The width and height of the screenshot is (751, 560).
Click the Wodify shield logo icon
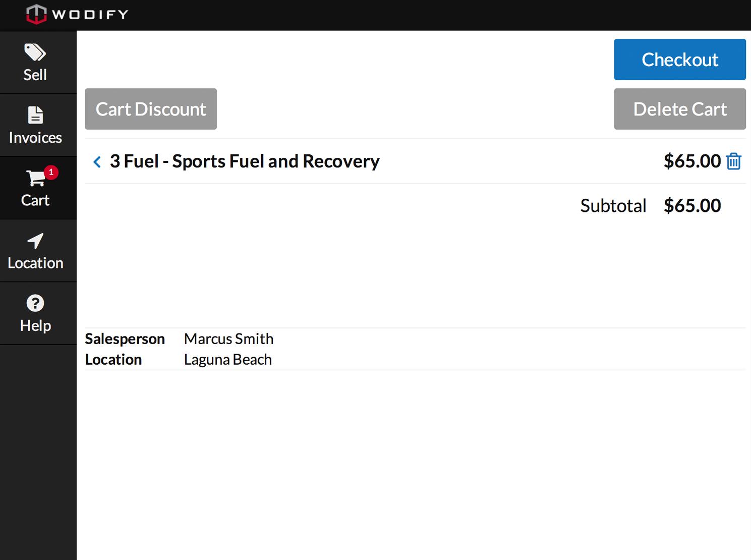(36, 14)
